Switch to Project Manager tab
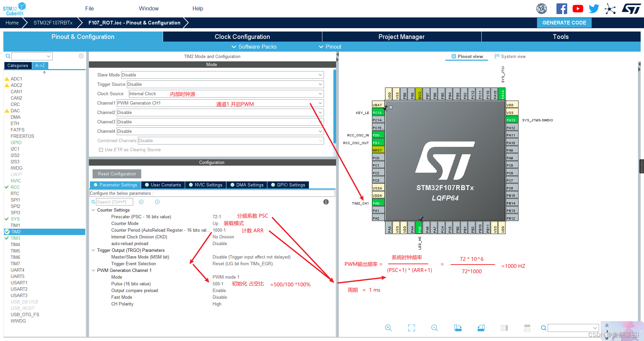 click(x=401, y=37)
